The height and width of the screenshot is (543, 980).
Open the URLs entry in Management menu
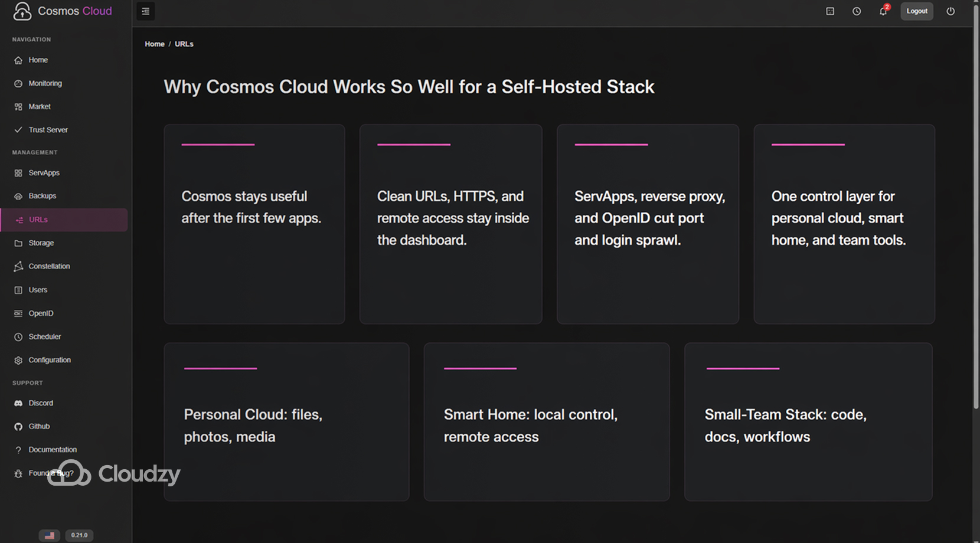point(38,219)
